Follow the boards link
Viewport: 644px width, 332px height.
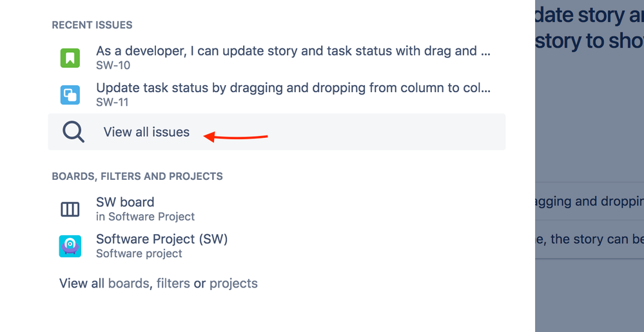(x=129, y=284)
